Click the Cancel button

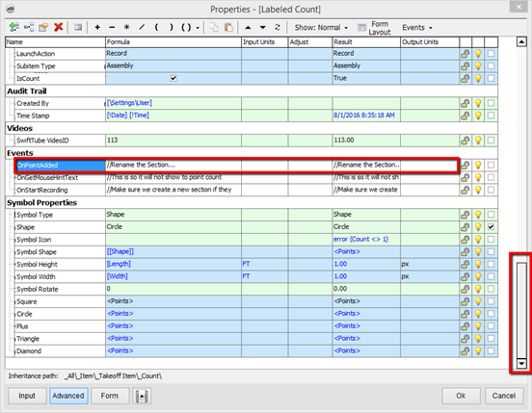503,396
